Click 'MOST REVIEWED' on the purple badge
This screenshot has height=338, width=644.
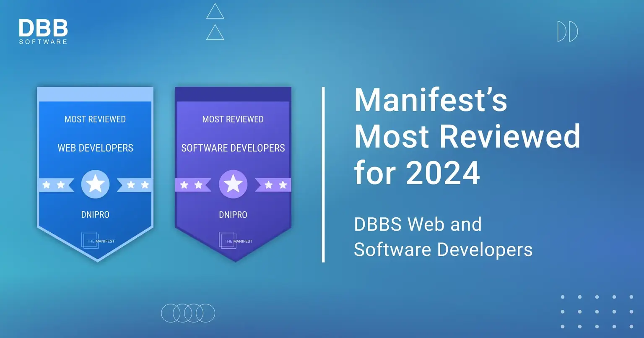tap(233, 120)
